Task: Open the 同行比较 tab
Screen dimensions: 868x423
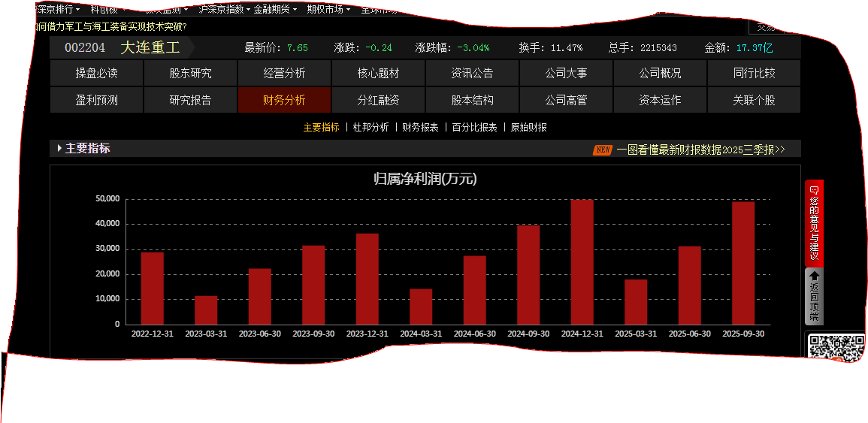Action: 754,73
